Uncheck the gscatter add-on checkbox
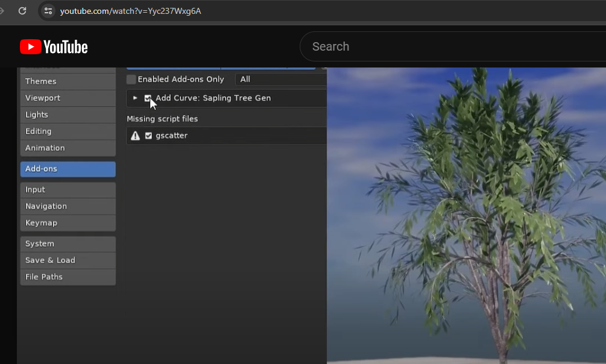 point(148,136)
